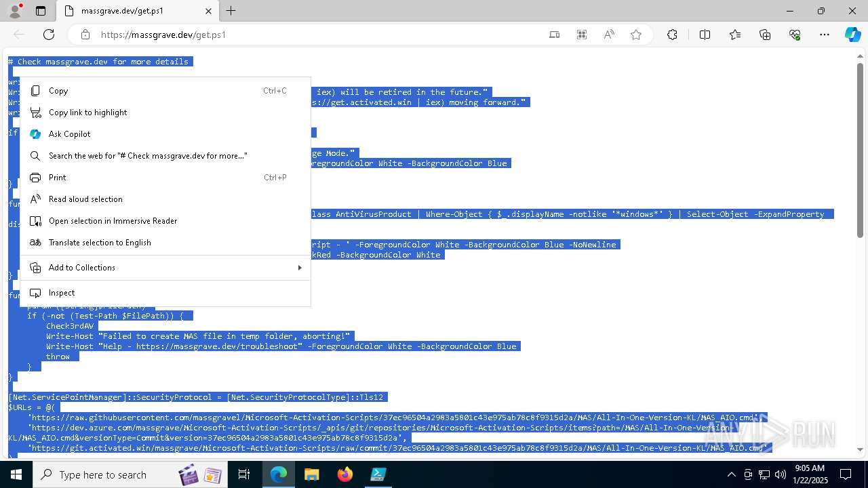Open the tab actions menu icon
868x488 pixels.
click(41, 11)
